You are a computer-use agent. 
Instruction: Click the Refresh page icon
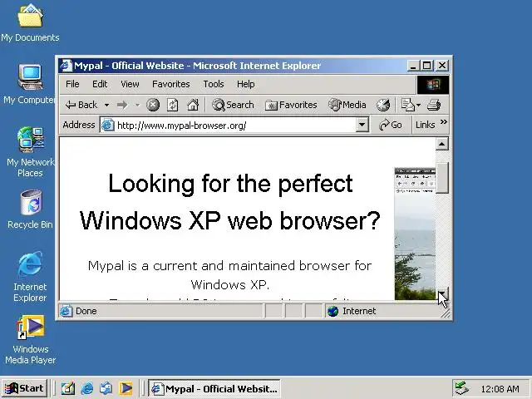click(173, 105)
